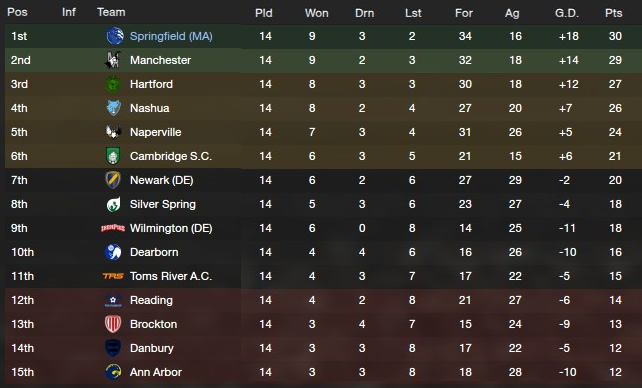Image resolution: width=642 pixels, height=388 pixels.
Task: Click the green Hartford club logo
Action: pos(113,84)
